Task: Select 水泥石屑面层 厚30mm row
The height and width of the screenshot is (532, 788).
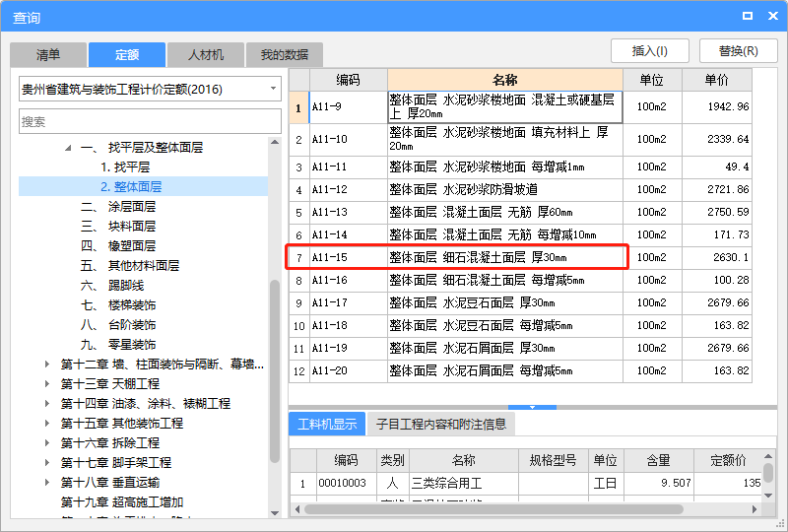Action: pyautogui.click(x=521, y=348)
